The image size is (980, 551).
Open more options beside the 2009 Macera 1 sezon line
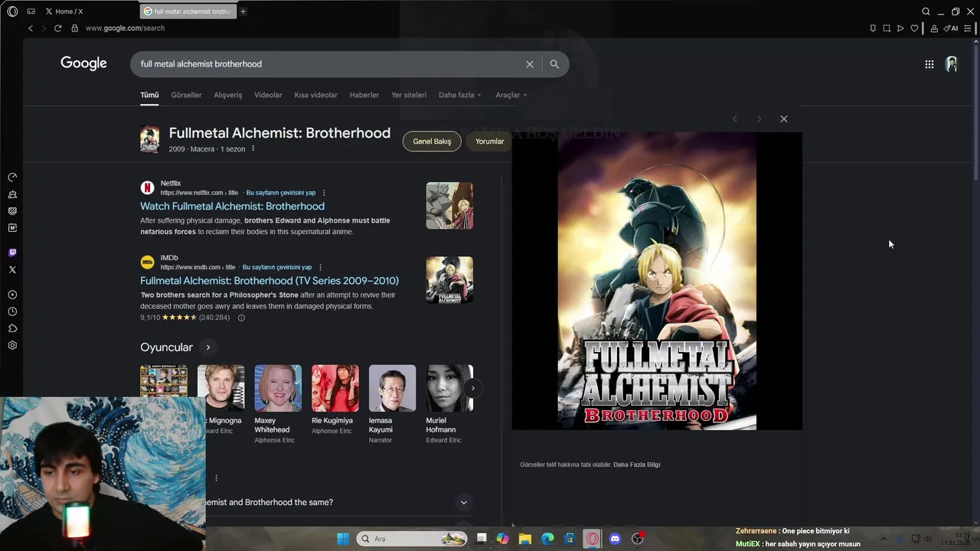tap(253, 148)
